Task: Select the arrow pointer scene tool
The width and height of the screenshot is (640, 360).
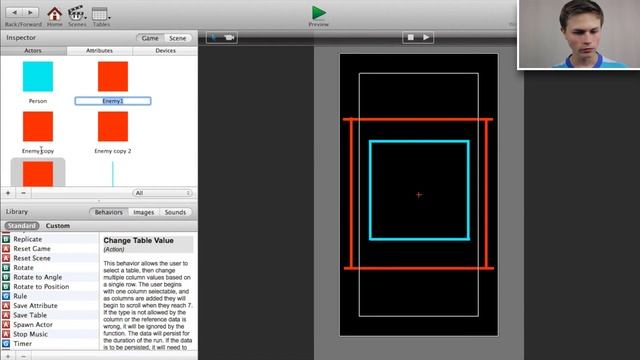Action: [x=213, y=38]
